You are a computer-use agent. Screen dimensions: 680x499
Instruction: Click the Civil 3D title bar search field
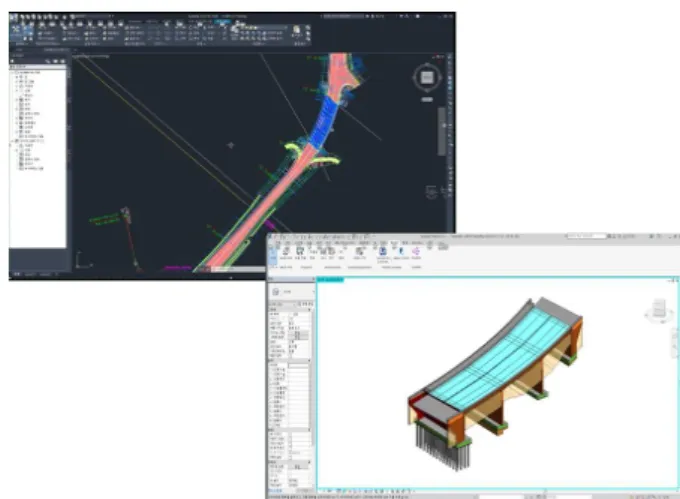[x=343, y=16]
